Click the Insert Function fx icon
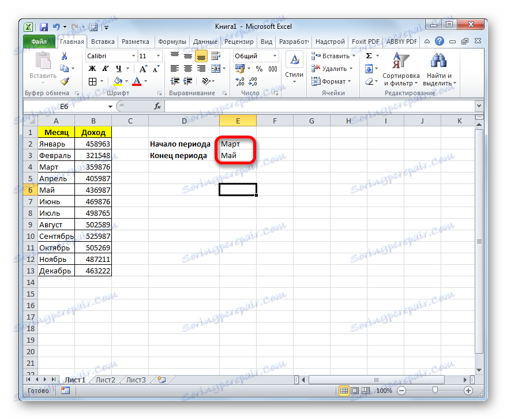 [157, 106]
